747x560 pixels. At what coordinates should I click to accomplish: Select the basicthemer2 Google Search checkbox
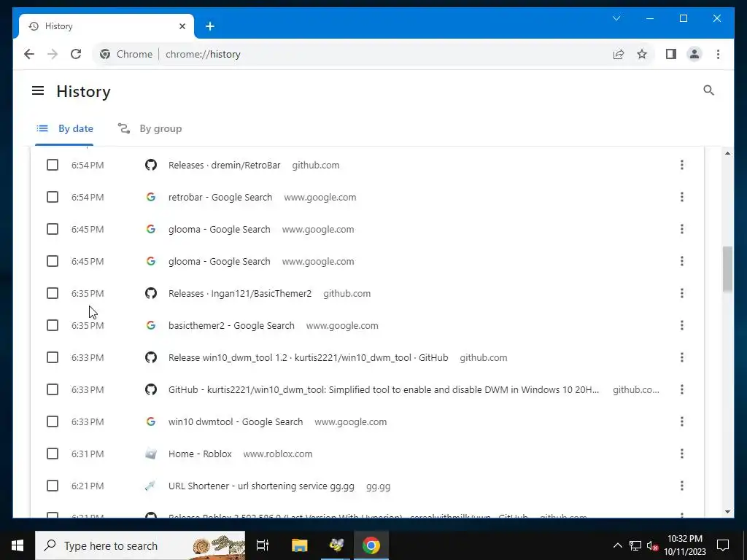(x=53, y=325)
